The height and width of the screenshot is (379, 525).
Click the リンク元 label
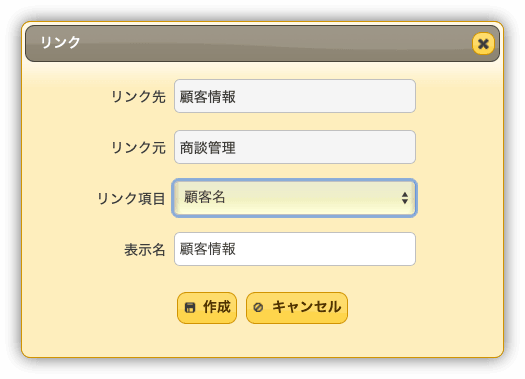click(138, 148)
